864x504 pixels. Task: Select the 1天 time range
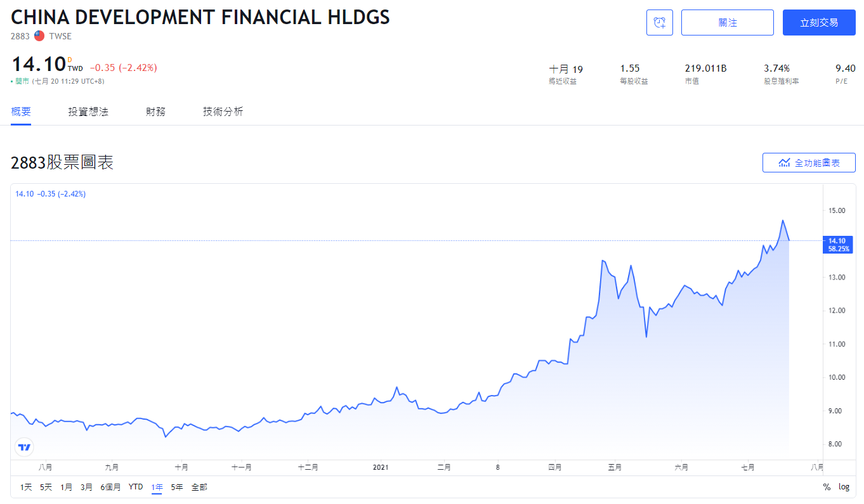26,487
